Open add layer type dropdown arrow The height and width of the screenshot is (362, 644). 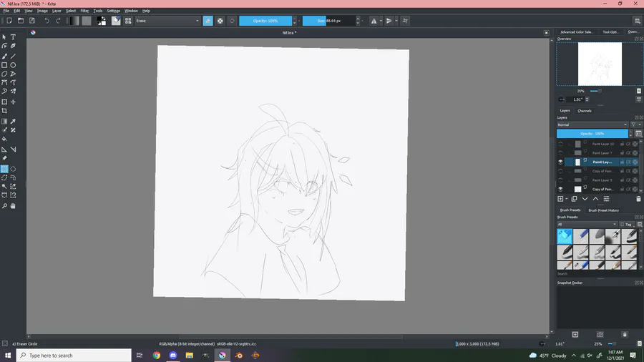tap(567, 199)
